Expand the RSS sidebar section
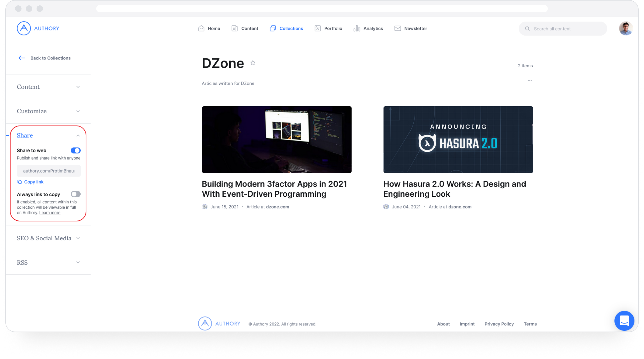Screen dimensions: 644x359 coord(48,262)
